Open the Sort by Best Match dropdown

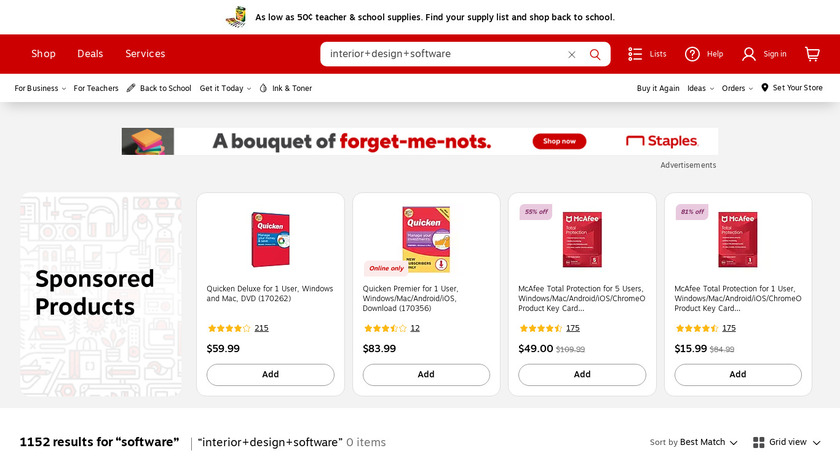click(708, 442)
